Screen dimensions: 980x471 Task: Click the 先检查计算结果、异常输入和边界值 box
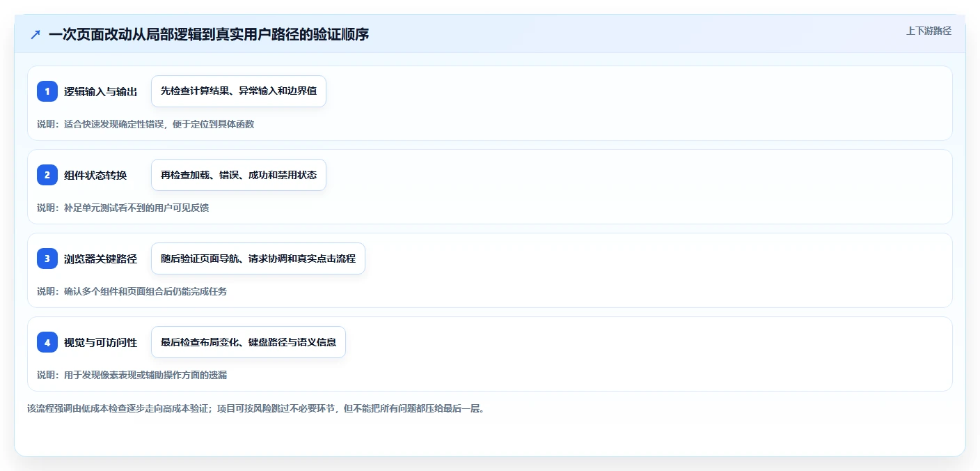click(x=239, y=91)
